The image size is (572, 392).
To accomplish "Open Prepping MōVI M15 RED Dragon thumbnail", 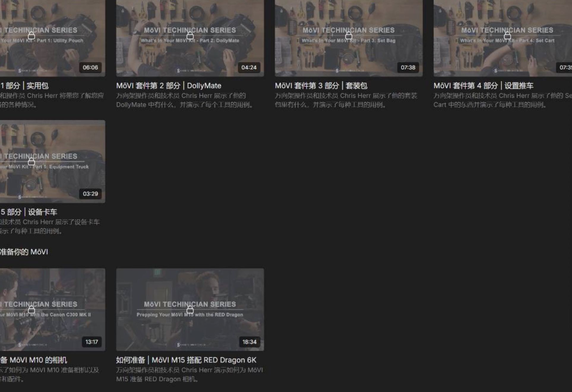I will pyautogui.click(x=190, y=310).
